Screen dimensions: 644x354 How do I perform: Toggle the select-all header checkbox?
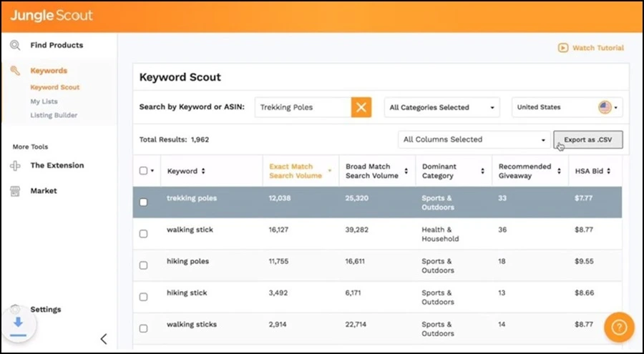pos(143,171)
